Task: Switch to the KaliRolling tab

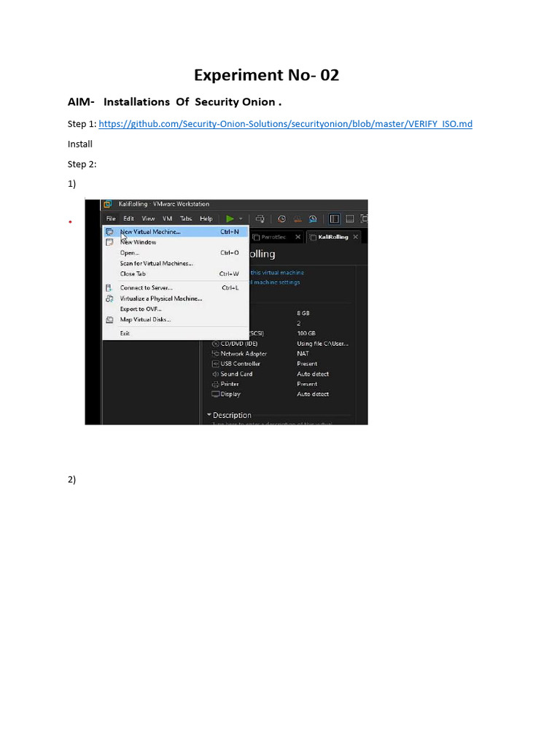Action: pyautogui.click(x=332, y=237)
